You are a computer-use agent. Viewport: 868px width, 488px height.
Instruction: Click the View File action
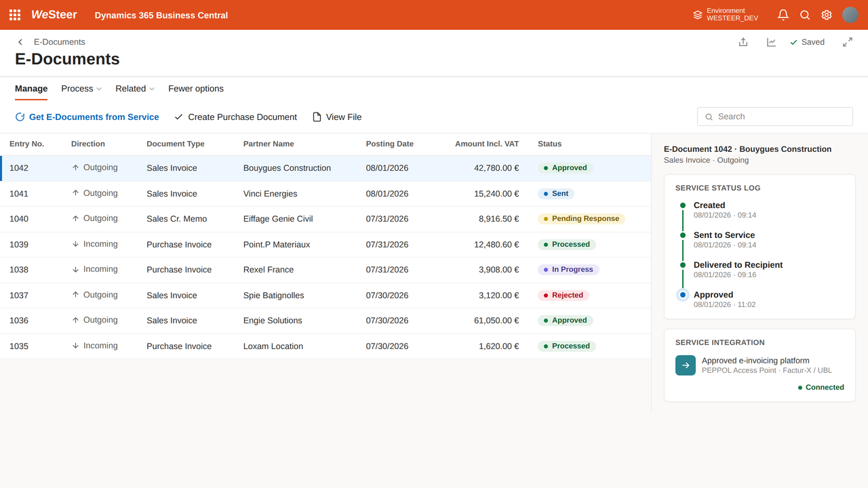337,117
